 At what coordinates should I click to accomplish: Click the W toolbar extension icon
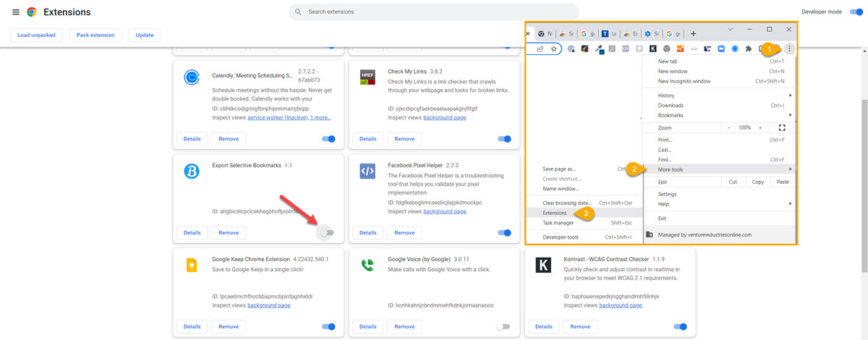click(x=707, y=49)
